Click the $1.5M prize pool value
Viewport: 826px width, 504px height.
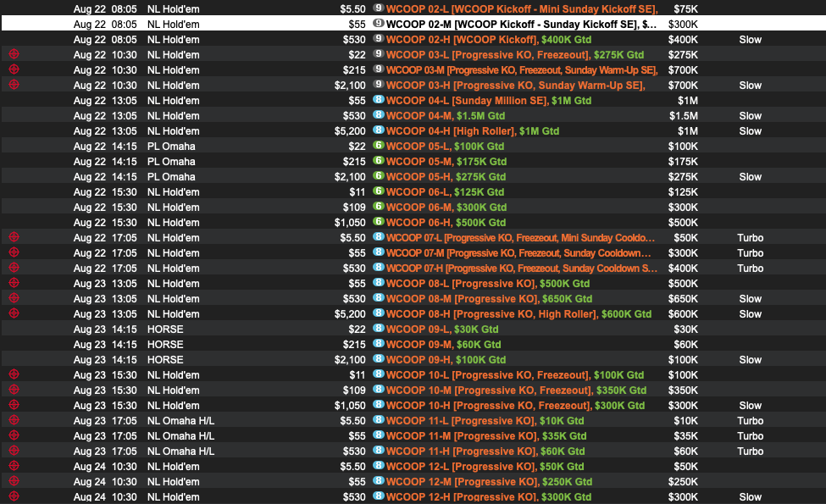(x=683, y=116)
